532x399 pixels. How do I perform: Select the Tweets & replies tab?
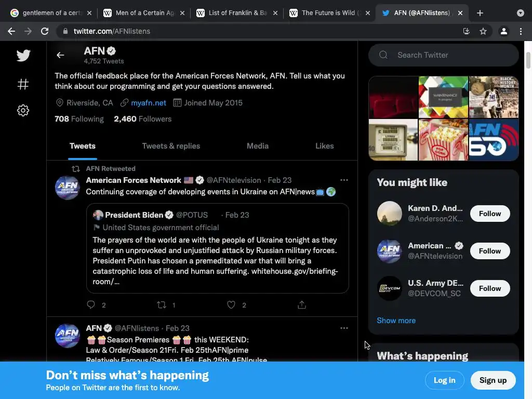(x=171, y=146)
